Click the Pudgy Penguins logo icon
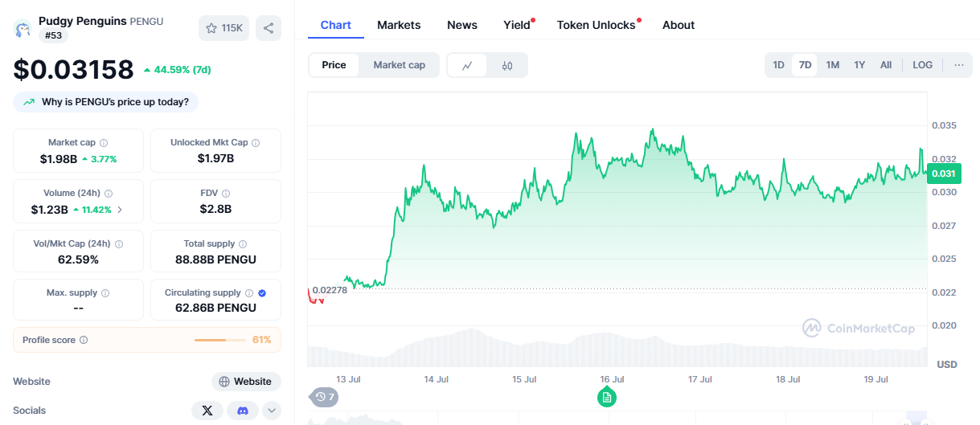The width and height of the screenshot is (980, 425). click(x=23, y=29)
